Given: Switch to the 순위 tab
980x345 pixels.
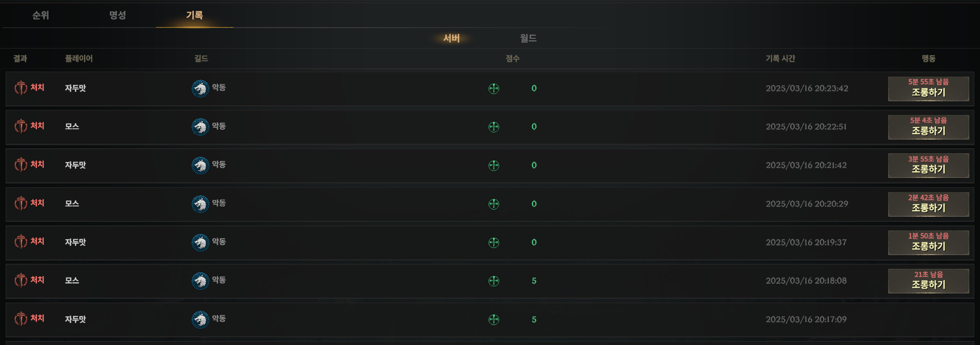Looking at the screenshot, I should coord(41,15).
